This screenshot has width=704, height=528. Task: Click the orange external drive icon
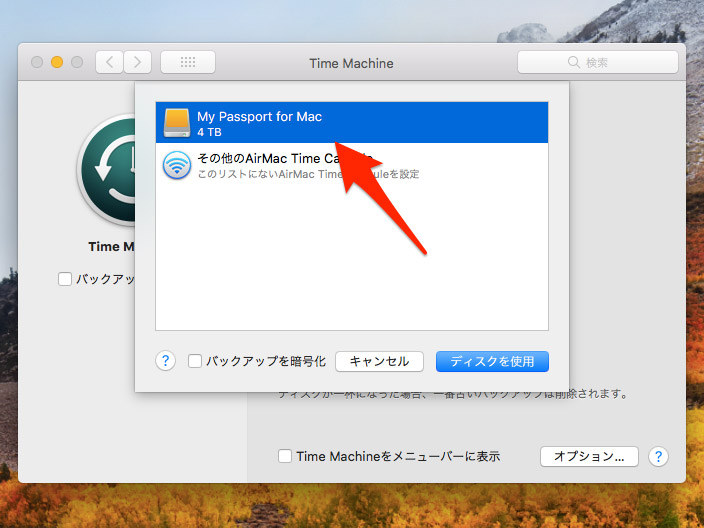pyautogui.click(x=176, y=123)
